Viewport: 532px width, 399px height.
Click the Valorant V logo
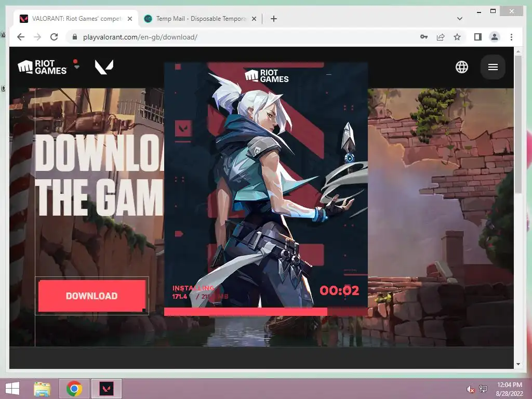click(x=104, y=67)
